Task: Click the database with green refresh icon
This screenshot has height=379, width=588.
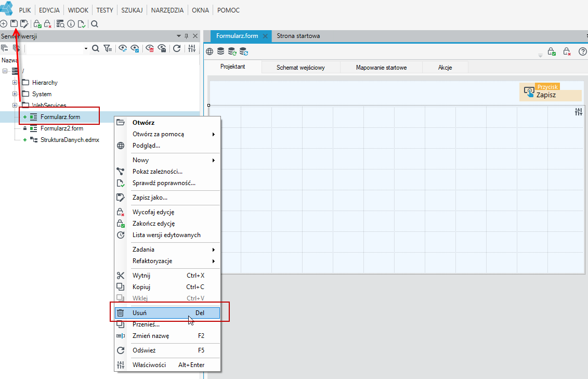Action: click(232, 51)
